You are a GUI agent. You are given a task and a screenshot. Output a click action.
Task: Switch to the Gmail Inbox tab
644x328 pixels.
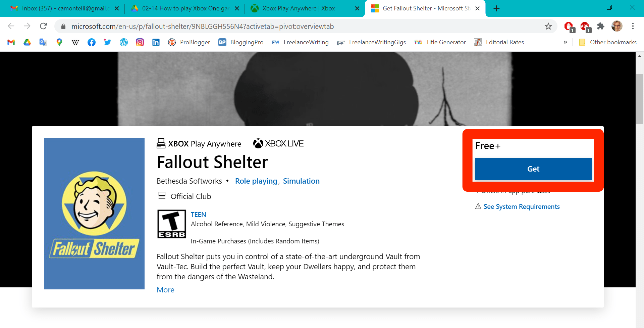(64, 8)
